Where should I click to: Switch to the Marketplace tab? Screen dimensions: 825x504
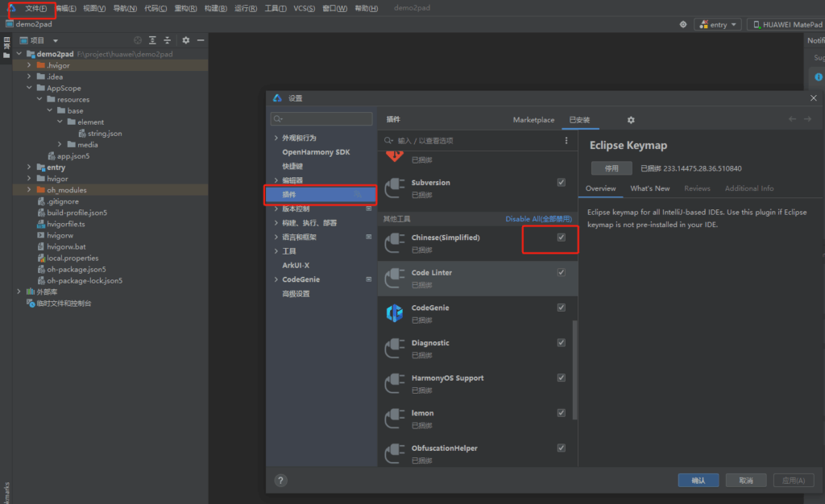click(x=533, y=120)
